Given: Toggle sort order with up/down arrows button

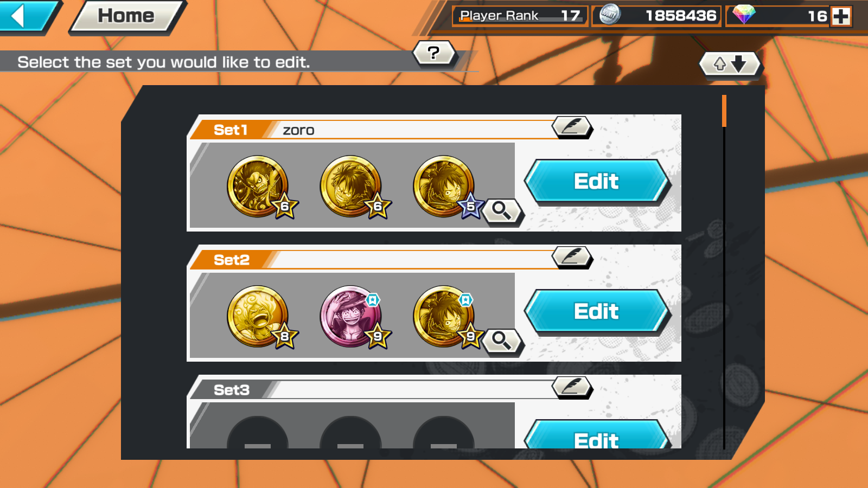Looking at the screenshot, I should click(730, 65).
